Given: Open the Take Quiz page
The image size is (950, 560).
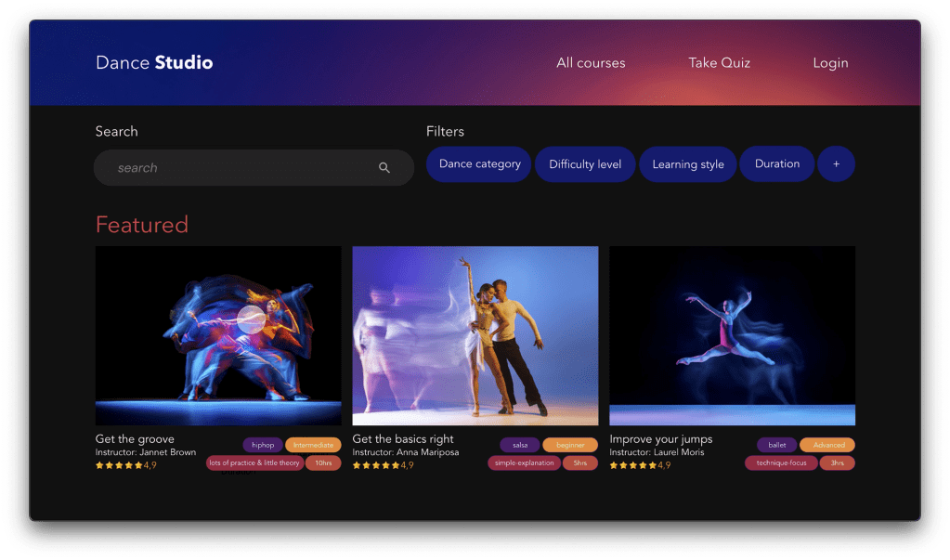Looking at the screenshot, I should [719, 63].
